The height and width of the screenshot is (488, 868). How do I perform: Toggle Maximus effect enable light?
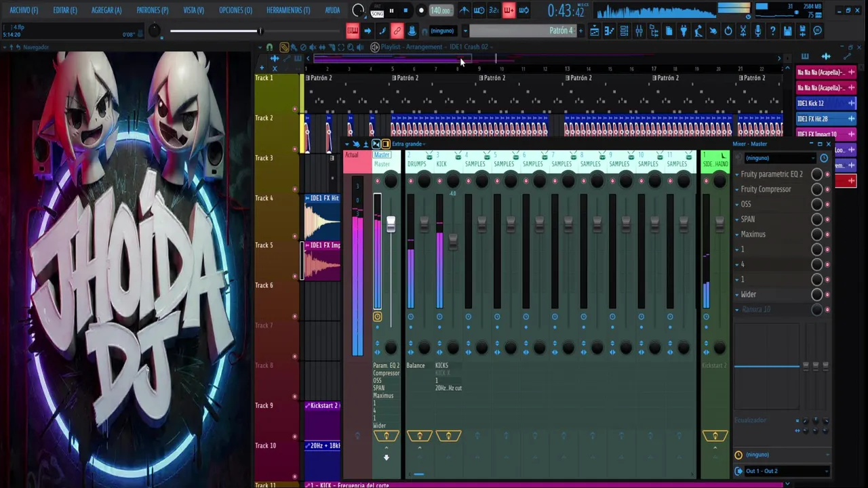[827, 235]
